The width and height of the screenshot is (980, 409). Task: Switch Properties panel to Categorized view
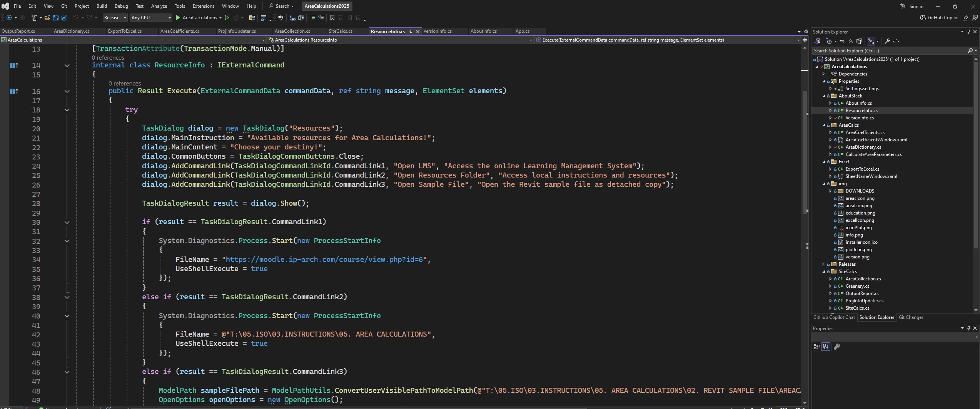point(816,347)
